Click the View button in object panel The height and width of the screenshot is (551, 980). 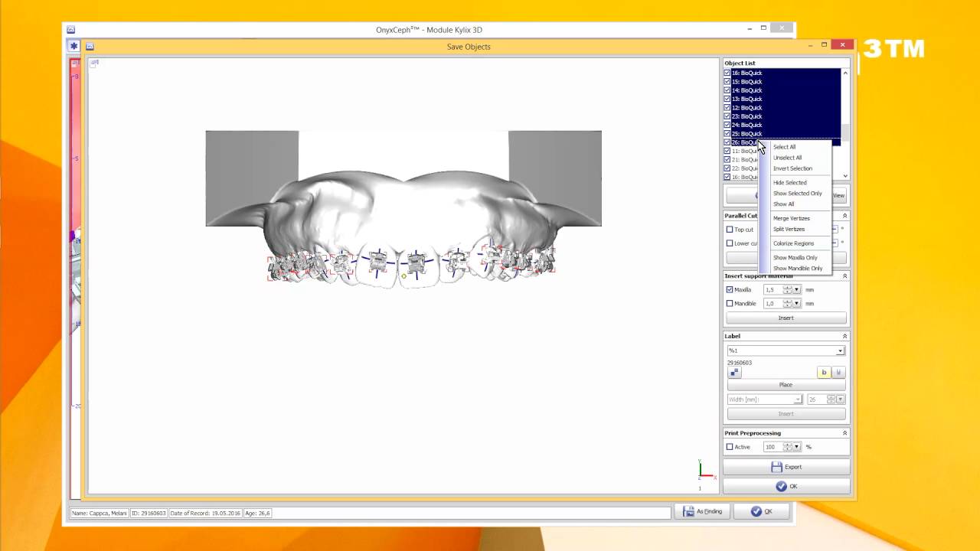point(838,196)
